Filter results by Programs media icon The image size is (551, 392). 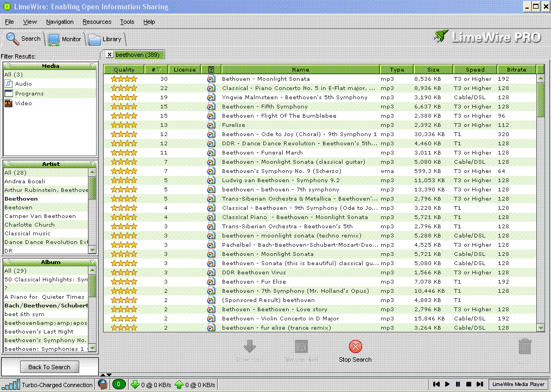[x=9, y=93]
